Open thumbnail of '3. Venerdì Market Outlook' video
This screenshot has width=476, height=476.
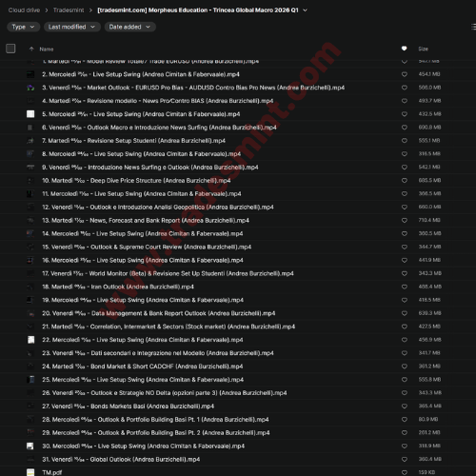pyautogui.click(x=30, y=88)
